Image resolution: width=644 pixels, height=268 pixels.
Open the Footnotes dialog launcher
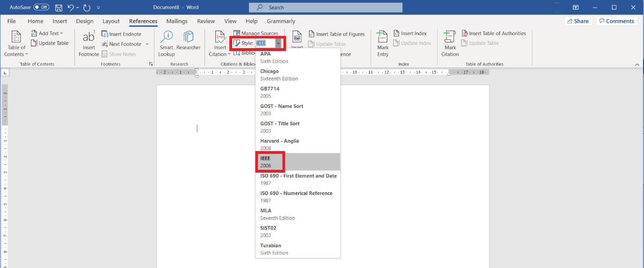(151, 64)
